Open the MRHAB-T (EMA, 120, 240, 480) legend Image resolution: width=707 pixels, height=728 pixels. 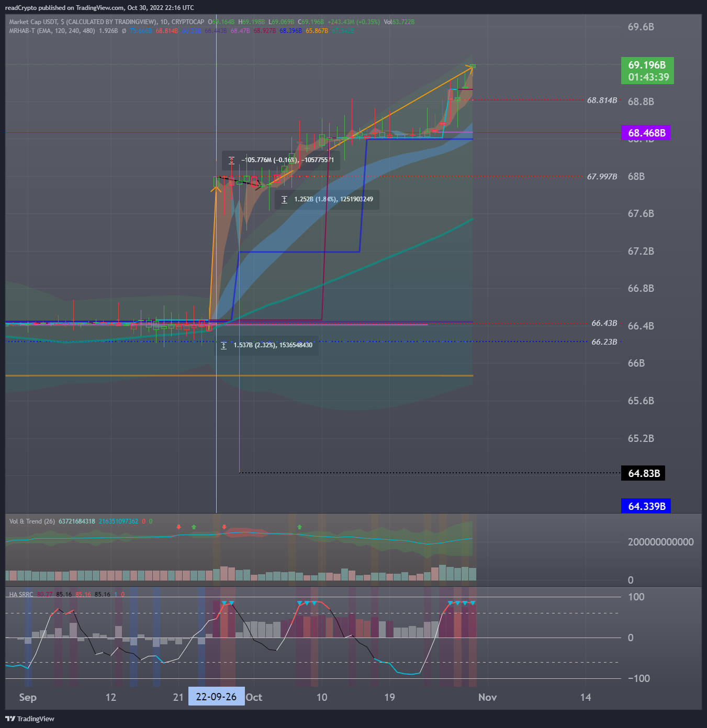click(52, 31)
